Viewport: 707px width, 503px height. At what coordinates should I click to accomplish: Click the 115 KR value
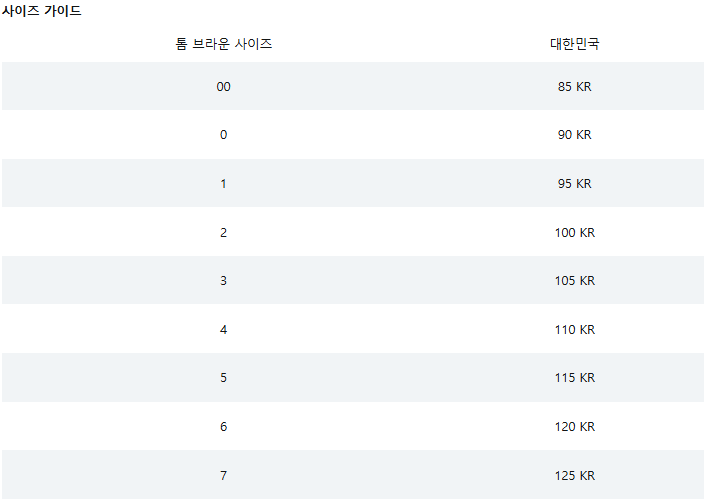tap(575, 378)
